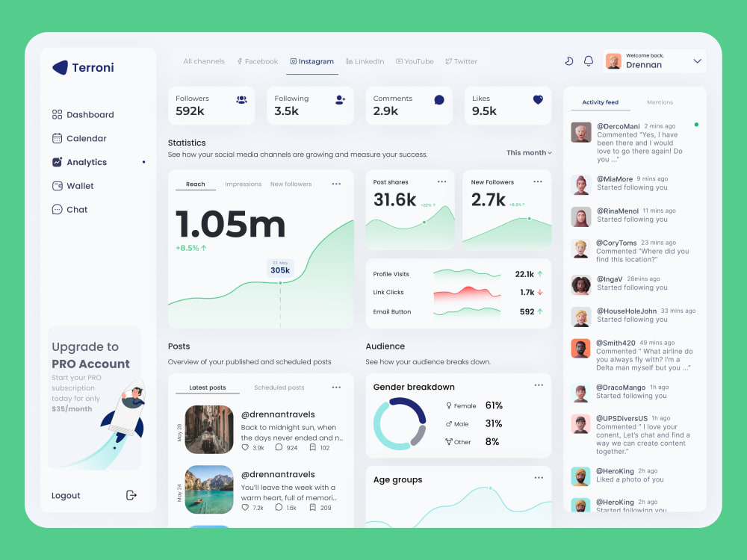Toggle dark mode moon icon
This screenshot has height=560, width=747.
(x=568, y=61)
